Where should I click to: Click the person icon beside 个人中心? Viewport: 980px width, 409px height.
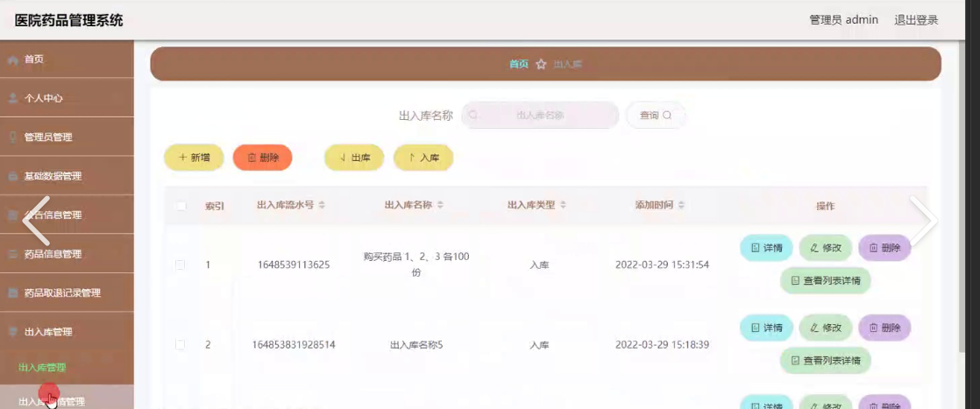tap(13, 98)
